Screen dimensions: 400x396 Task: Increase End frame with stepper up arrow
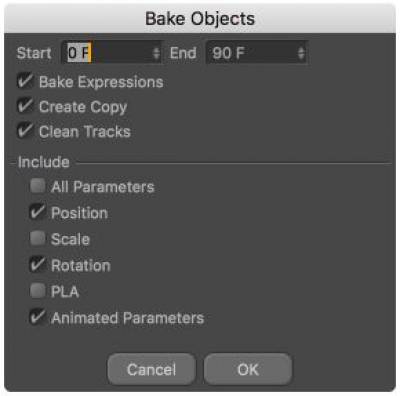point(301,49)
